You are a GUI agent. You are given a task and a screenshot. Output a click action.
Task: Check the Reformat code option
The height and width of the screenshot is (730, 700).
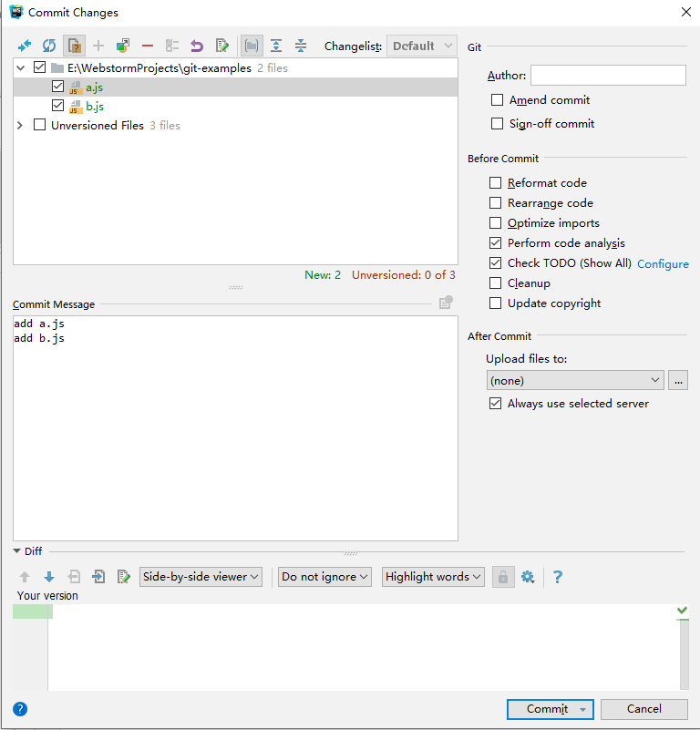(x=495, y=183)
